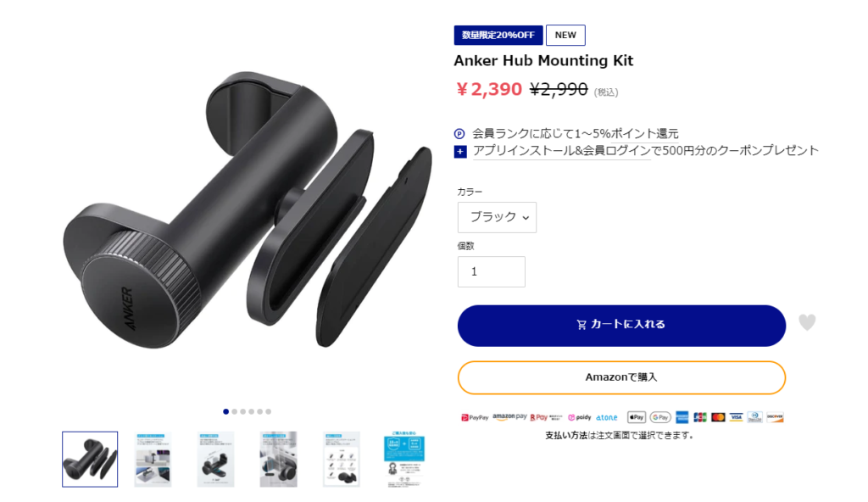
Task: Click the Apple Pay payment icon
Action: click(636, 417)
